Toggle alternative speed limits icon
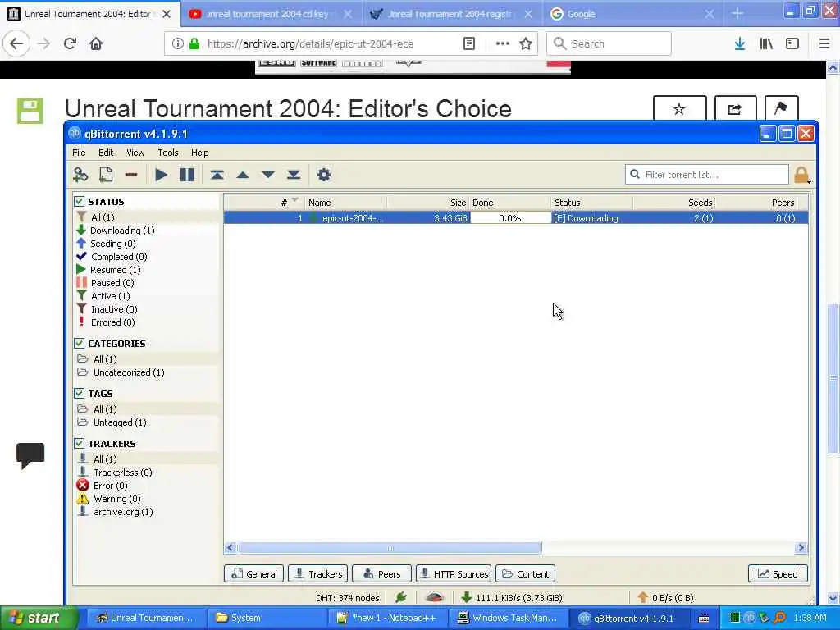Screen dimensions: 840x630 point(434,597)
